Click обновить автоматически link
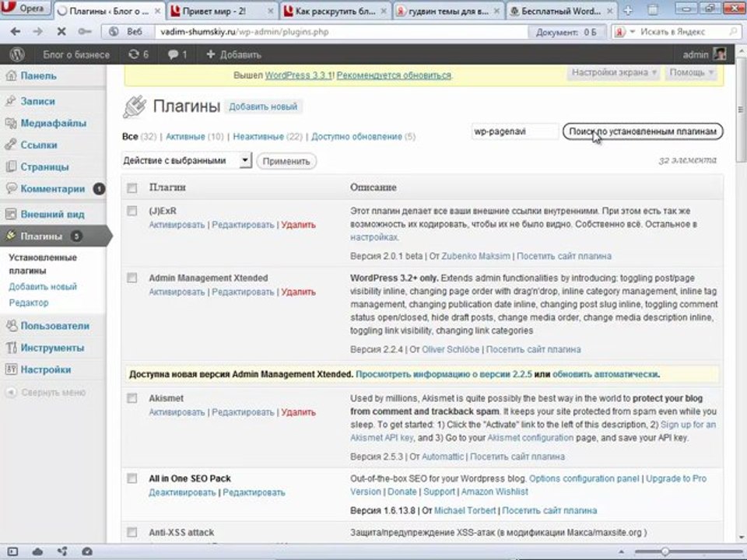 click(x=605, y=374)
